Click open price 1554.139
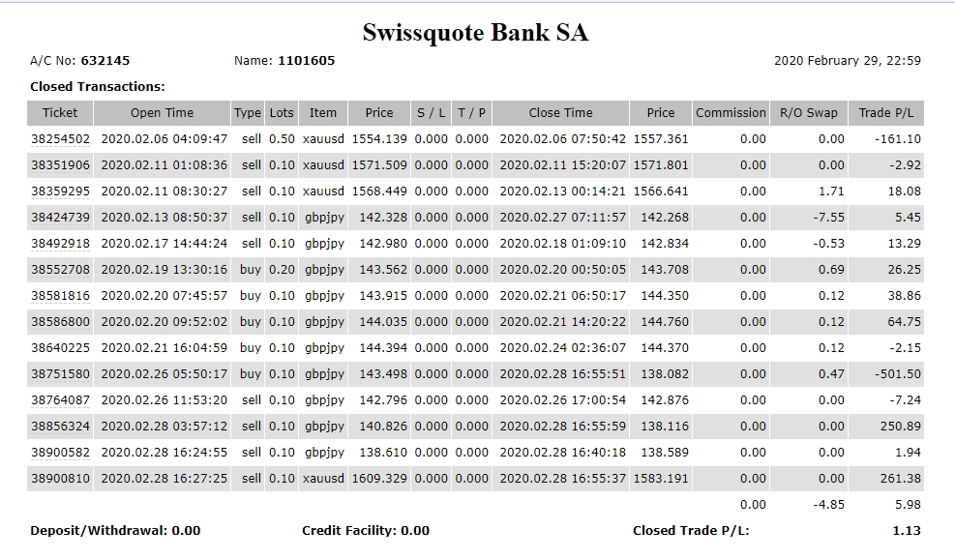The height and width of the screenshot is (560, 955). click(x=379, y=138)
